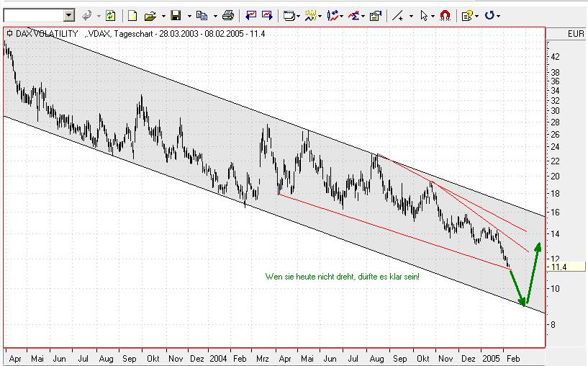This screenshot has height=366, width=588.
Task: Toggle the red magnet snap icon
Action: click(x=445, y=15)
